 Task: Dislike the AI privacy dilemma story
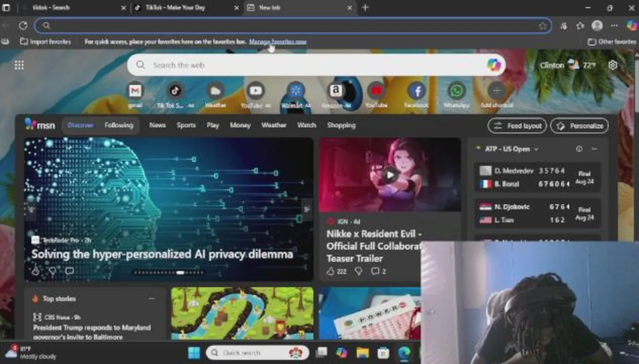coord(53,271)
